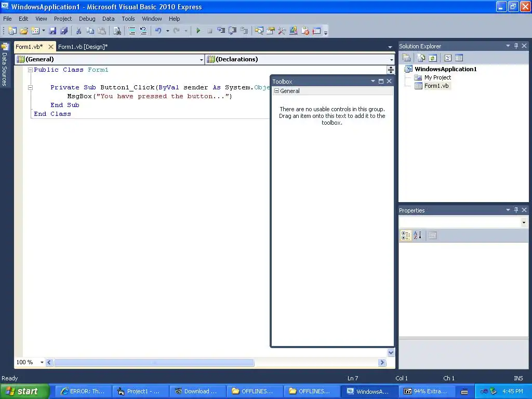The image size is (532, 399).
Task: Toggle Categorized view in Properties panel
Action: 406,235
